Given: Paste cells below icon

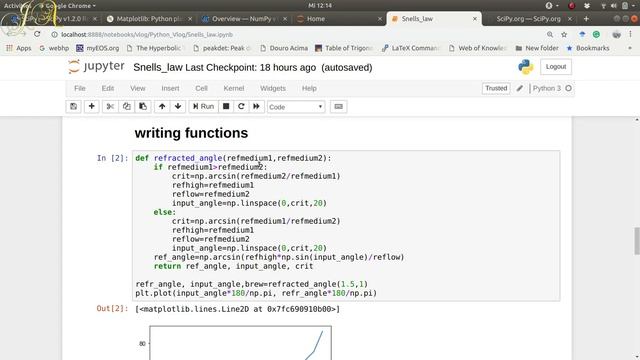Looking at the screenshot, I should pyautogui.click(x=143, y=107).
